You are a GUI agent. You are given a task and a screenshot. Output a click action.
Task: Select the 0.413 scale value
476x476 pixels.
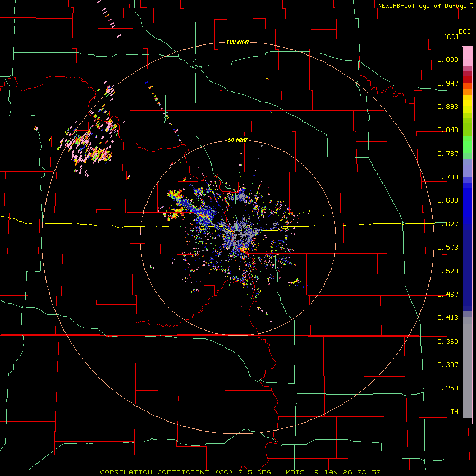coord(448,318)
